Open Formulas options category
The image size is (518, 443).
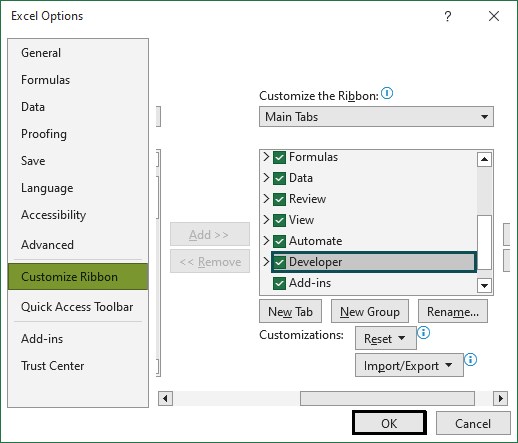[x=78, y=80]
